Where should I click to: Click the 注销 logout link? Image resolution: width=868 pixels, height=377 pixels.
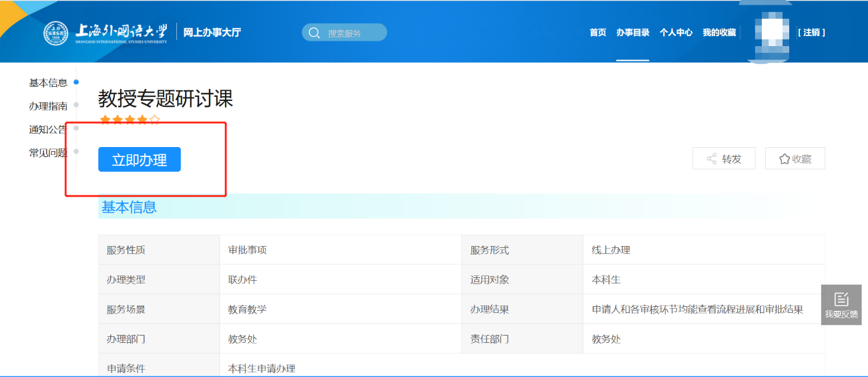tap(811, 33)
